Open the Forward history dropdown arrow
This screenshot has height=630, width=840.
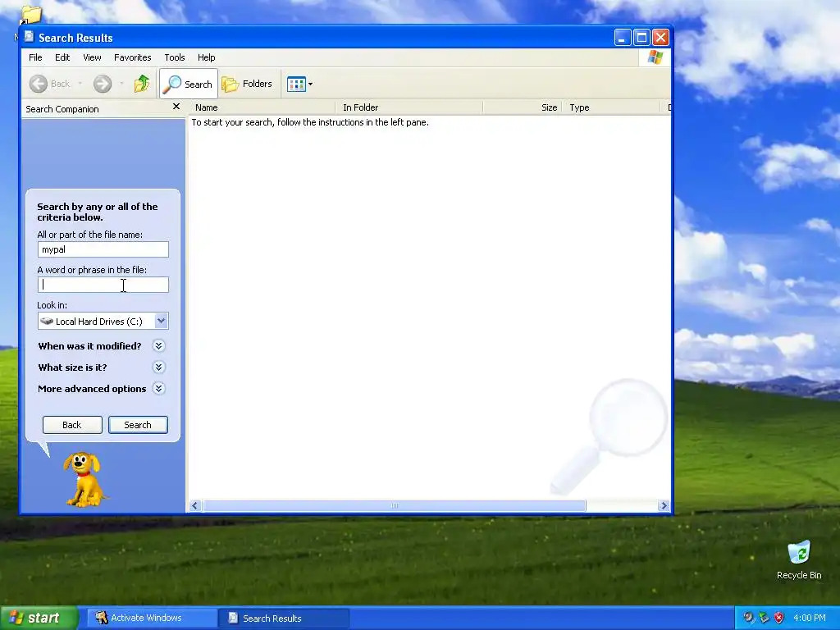click(x=121, y=84)
